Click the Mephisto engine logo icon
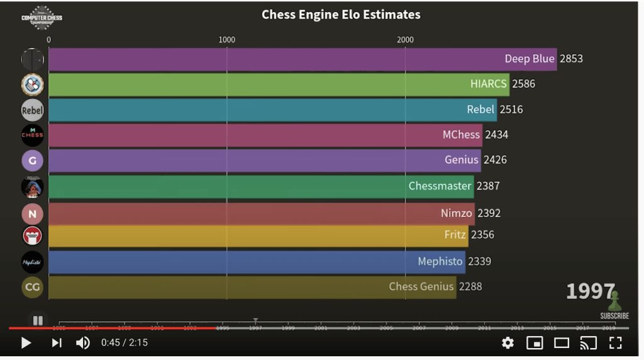Viewport: 644px width, 360px height. (33, 262)
